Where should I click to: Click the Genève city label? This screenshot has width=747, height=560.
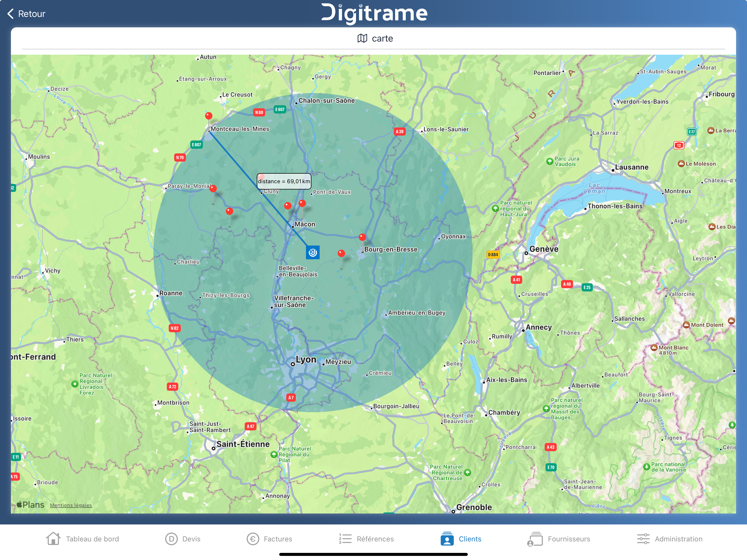(x=544, y=249)
